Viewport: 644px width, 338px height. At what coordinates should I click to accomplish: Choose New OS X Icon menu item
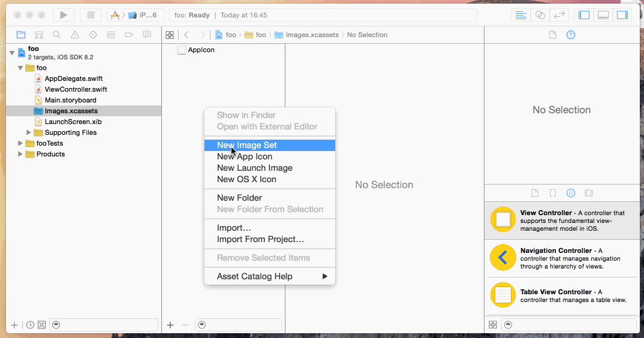[270, 179]
